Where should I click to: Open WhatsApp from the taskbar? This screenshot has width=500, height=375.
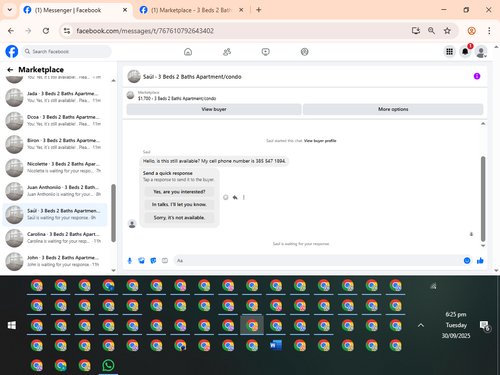pyautogui.click(x=108, y=365)
